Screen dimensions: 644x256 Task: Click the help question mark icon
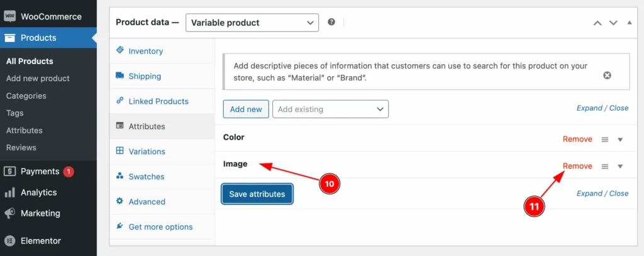[x=331, y=22]
